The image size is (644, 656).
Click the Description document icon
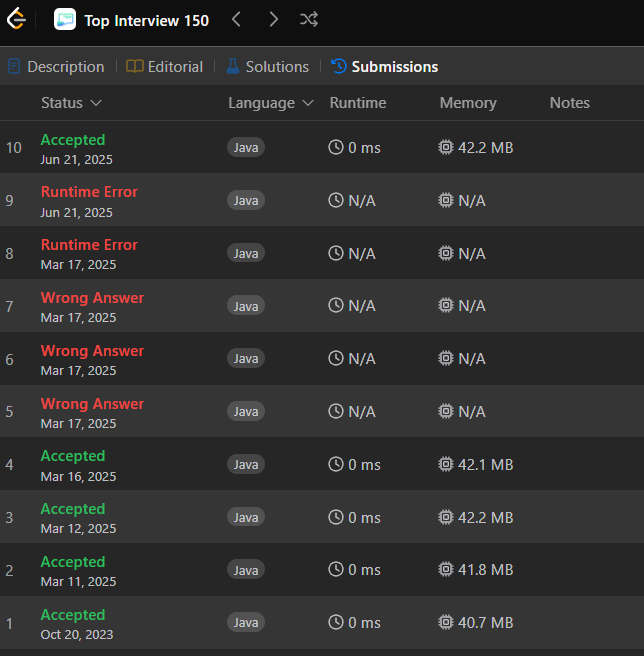tap(14, 67)
